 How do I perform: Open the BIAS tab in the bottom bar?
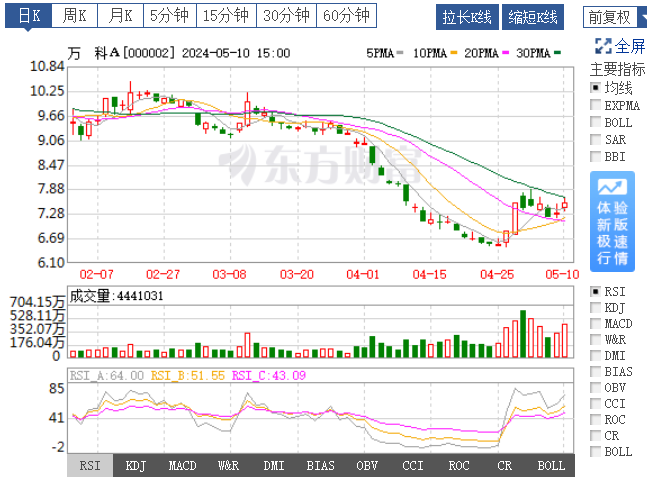(x=320, y=465)
